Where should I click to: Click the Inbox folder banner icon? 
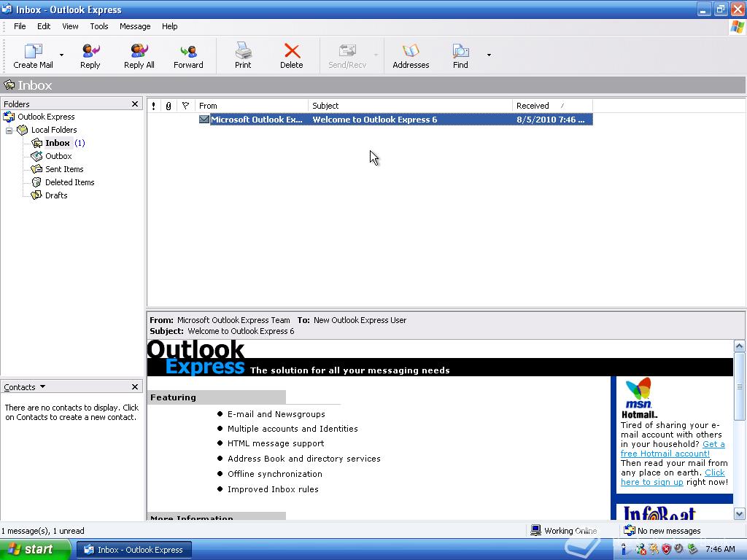pos(9,85)
